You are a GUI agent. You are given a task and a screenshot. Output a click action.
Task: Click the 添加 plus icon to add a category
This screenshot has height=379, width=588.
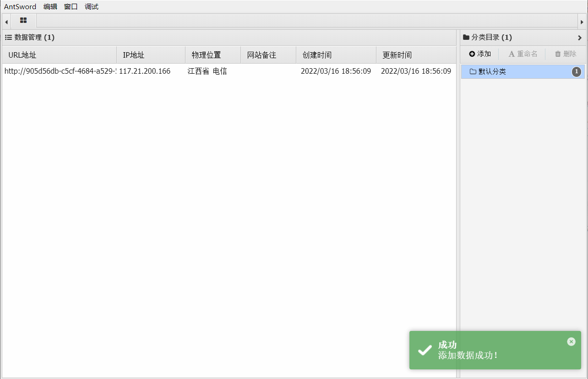coord(472,54)
